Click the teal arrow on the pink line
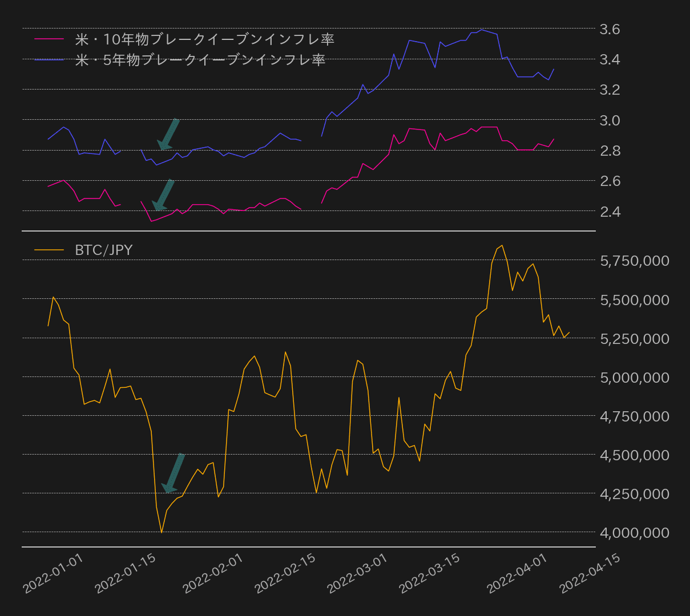 pyautogui.click(x=163, y=194)
